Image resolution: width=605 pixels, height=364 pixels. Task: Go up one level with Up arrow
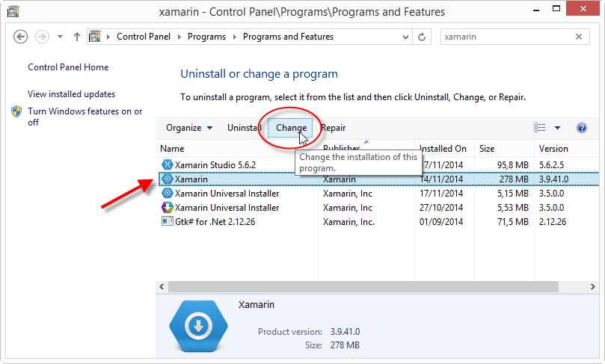click(x=77, y=37)
